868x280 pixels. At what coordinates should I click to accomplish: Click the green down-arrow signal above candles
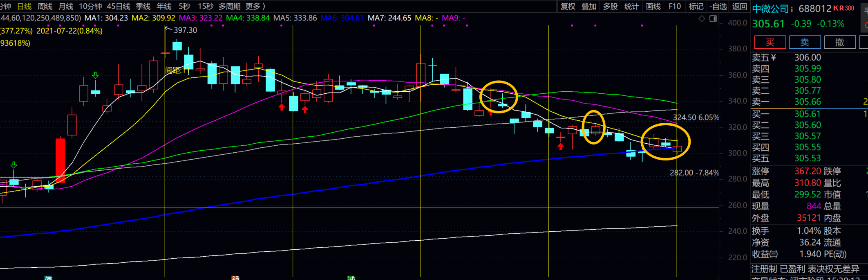[x=95, y=75]
